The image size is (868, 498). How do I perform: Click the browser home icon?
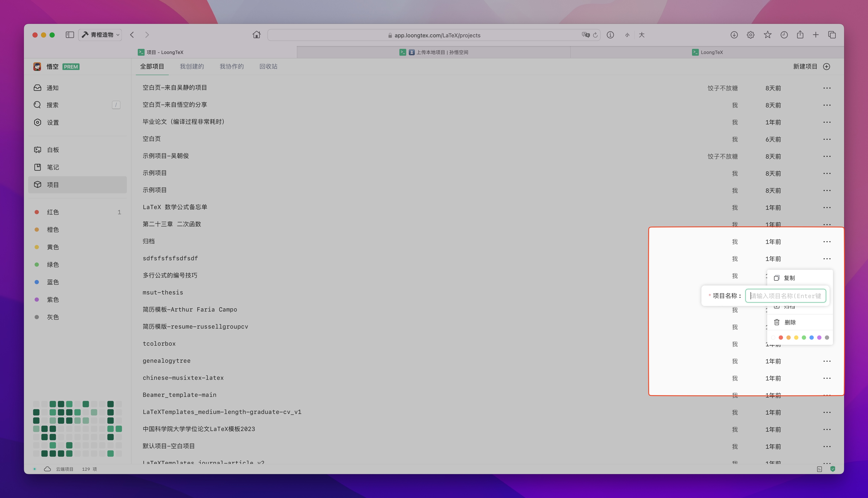click(256, 35)
